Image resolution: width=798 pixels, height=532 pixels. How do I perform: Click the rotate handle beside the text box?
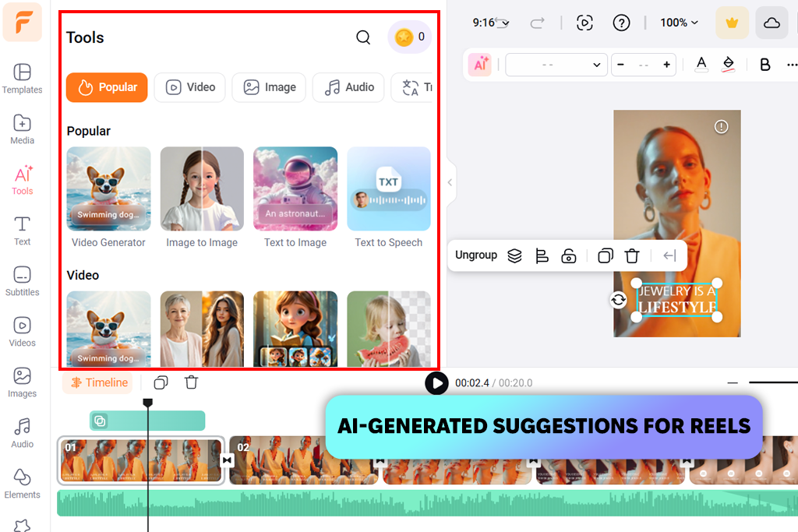[618, 300]
